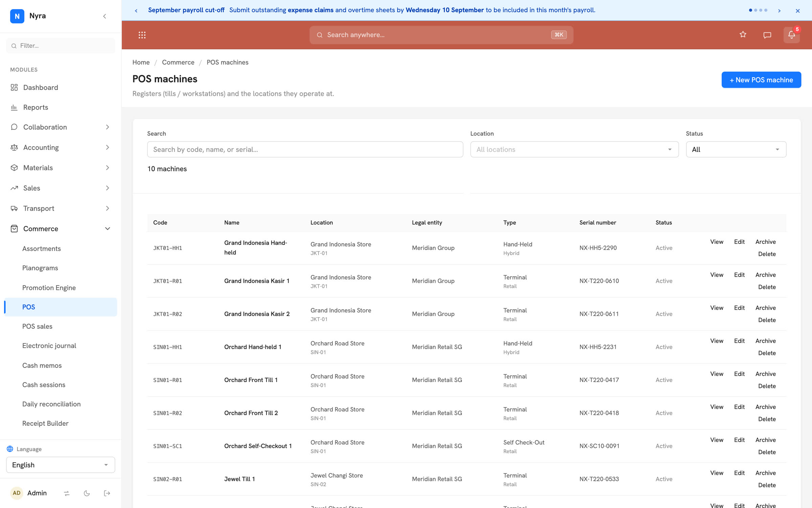Click Search by code, name, or serial field
Image resolution: width=812 pixels, height=508 pixels.
pos(305,149)
